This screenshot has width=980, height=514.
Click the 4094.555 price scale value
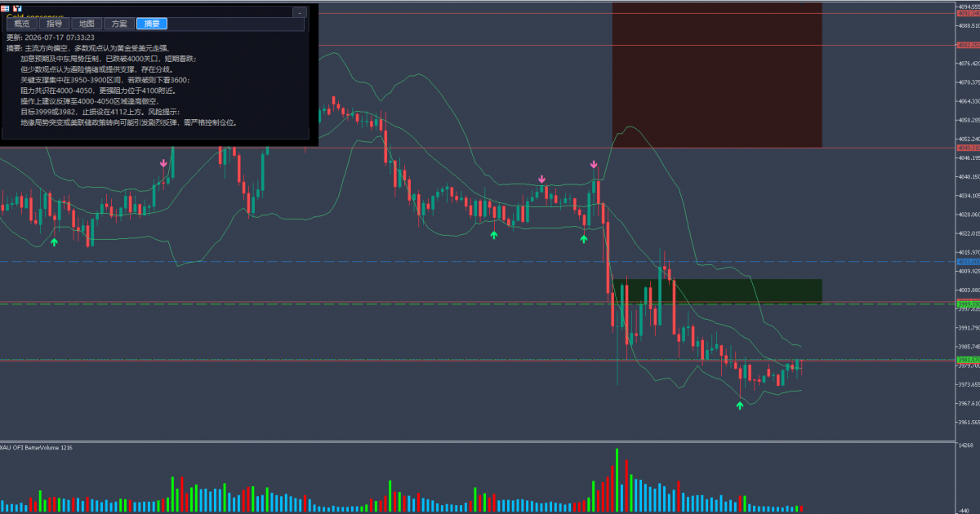pyautogui.click(x=969, y=7)
